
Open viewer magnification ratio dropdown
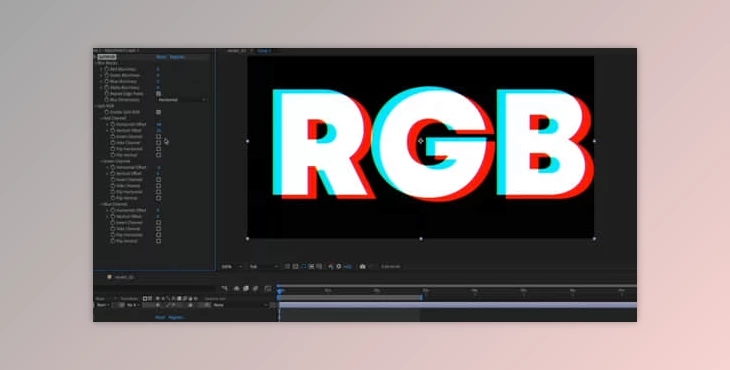coord(231,267)
